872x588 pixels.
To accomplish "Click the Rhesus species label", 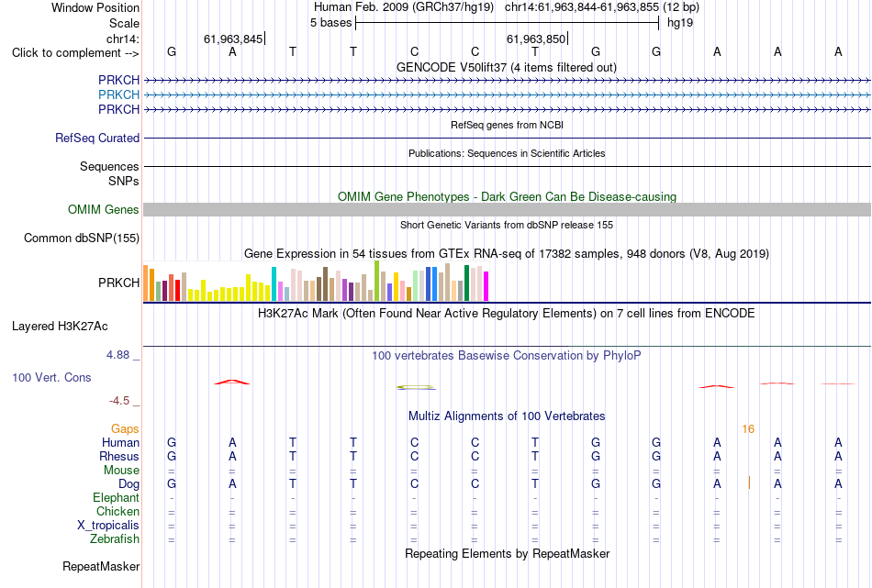I will pyautogui.click(x=119, y=457).
